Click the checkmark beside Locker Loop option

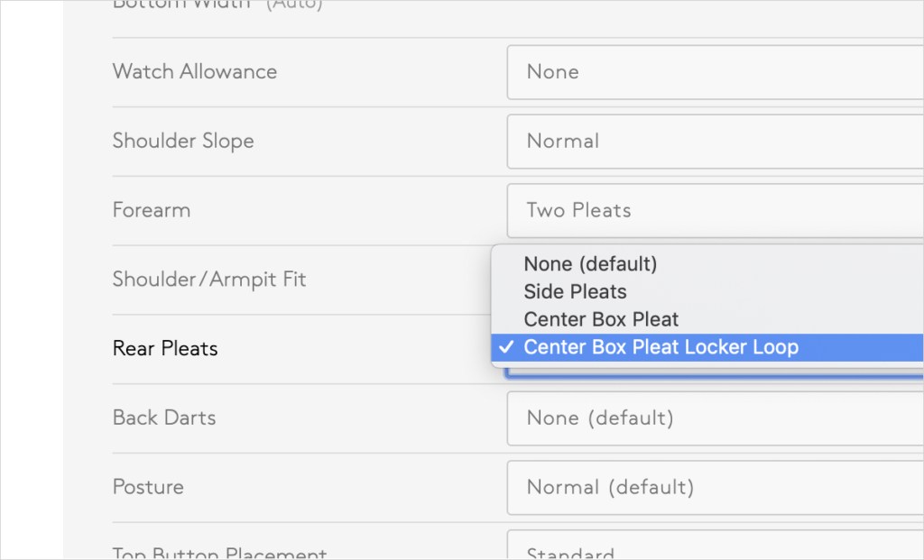tap(507, 346)
